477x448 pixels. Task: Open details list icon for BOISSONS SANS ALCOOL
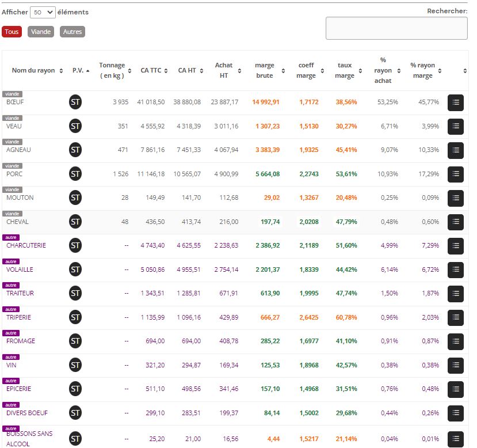tap(455, 439)
